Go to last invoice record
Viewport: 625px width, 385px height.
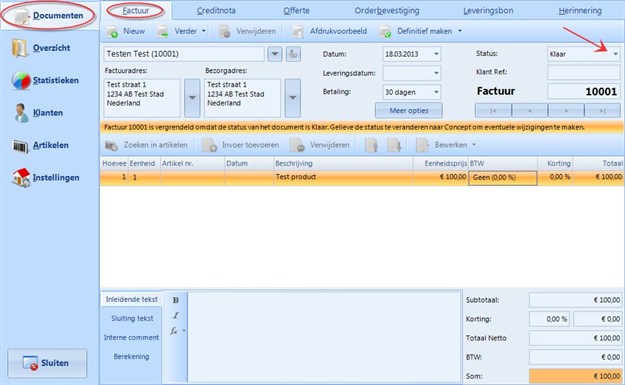(x=602, y=110)
